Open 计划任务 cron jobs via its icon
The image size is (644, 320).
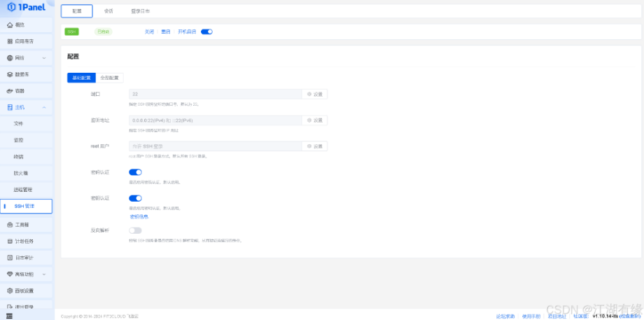10,241
